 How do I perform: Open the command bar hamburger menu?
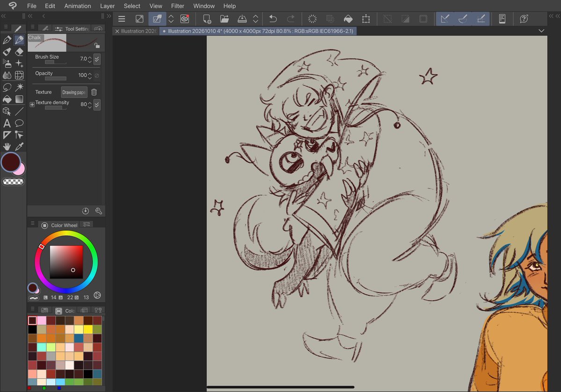tap(122, 19)
